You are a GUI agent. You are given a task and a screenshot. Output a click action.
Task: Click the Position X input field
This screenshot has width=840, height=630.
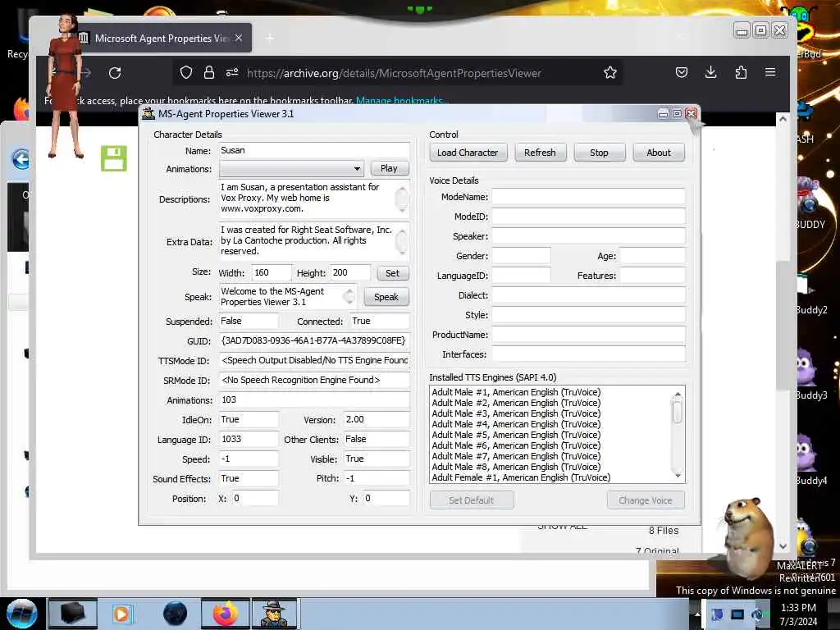tap(255, 498)
